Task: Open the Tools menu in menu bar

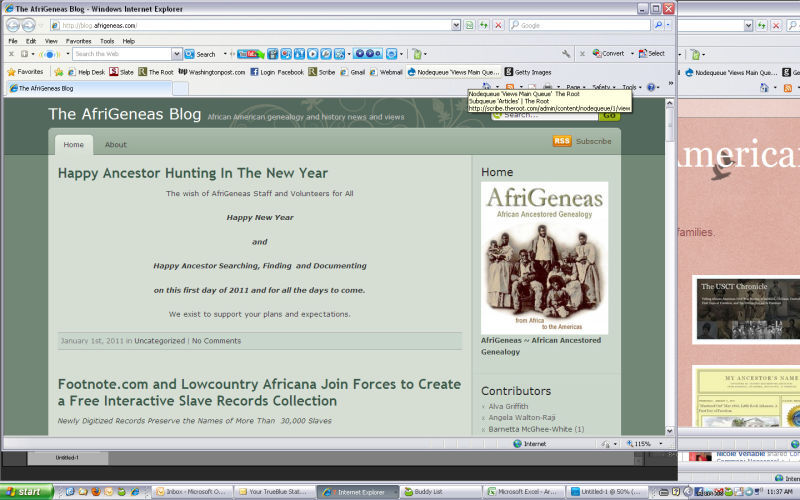Action: pyautogui.click(x=107, y=41)
